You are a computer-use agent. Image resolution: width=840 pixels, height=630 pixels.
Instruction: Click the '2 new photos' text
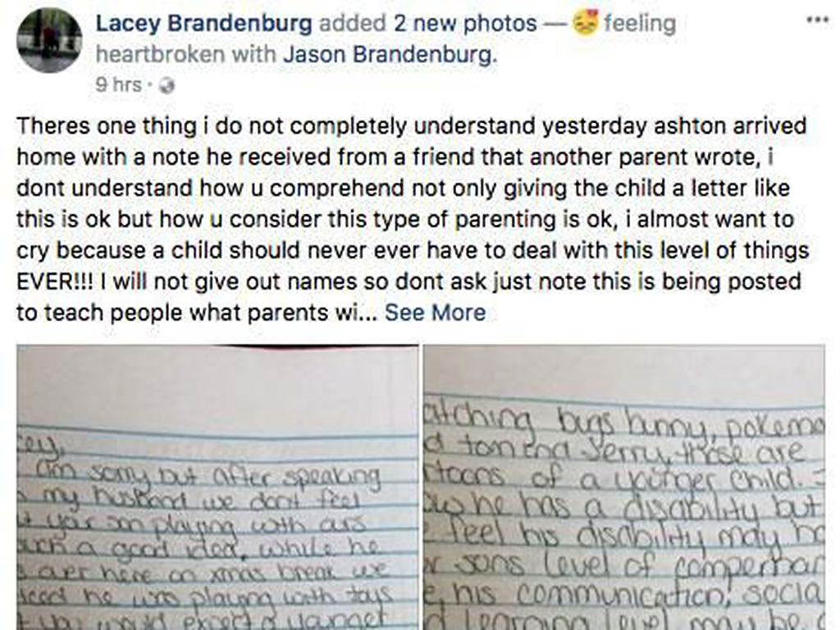coord(465,24)
